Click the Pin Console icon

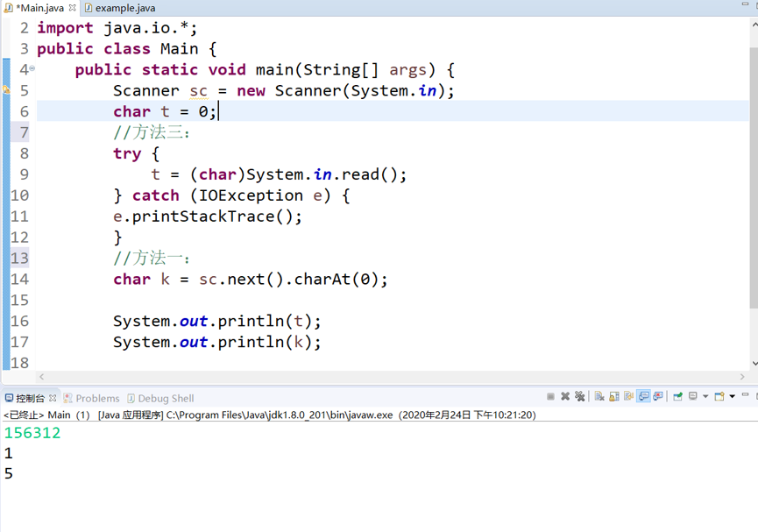(677, 396)
